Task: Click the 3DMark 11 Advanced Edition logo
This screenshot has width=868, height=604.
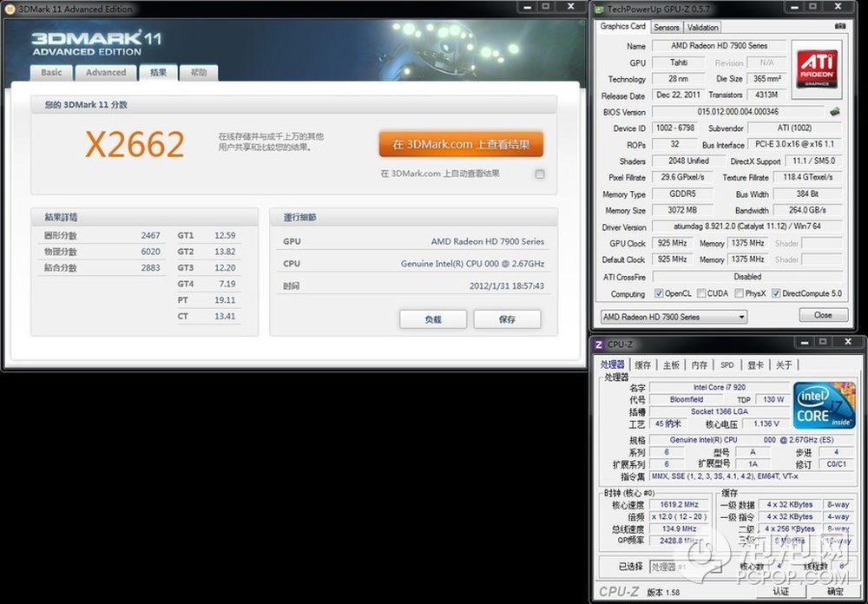Action: click(x=96, y=43)
